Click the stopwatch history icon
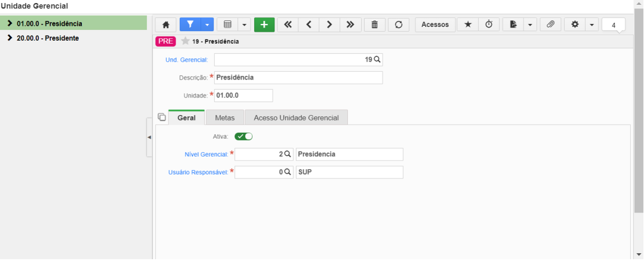644x261 pixels. 489,24
